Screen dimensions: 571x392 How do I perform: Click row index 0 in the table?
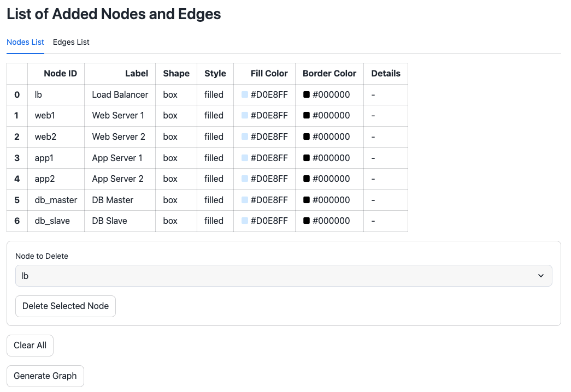click(17, 94)
